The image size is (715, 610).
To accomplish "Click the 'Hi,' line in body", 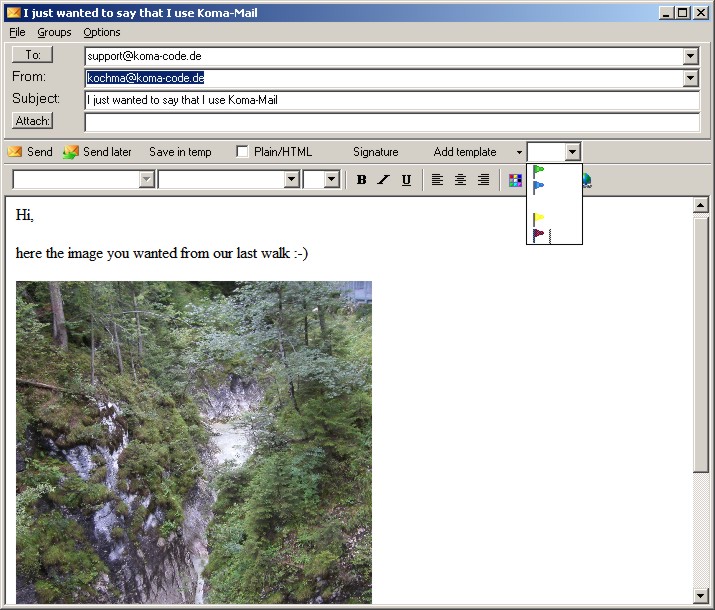I will 25,214.
